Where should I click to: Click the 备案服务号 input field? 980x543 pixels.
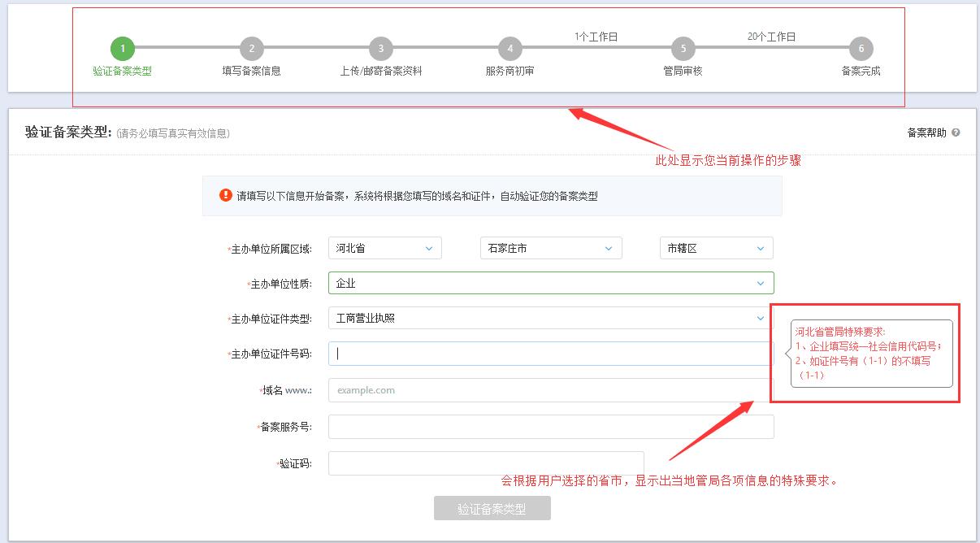tap(551, 427)
